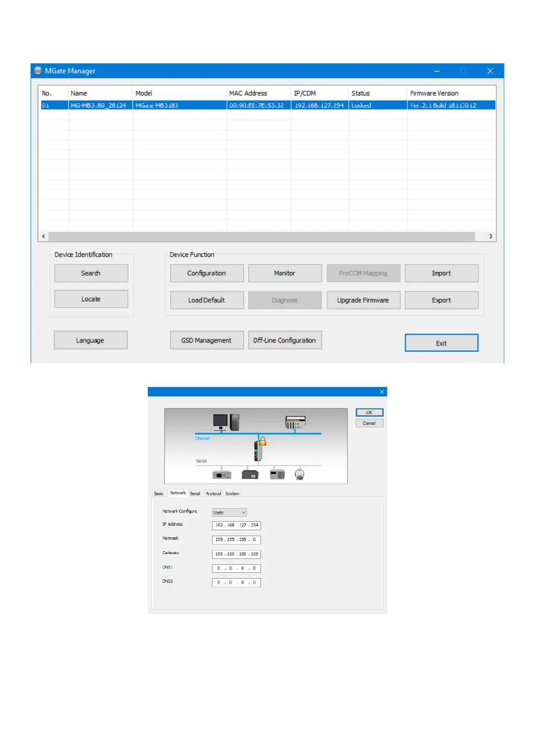
Task: Click the DNS2 input field
Action: pos(236,583)
